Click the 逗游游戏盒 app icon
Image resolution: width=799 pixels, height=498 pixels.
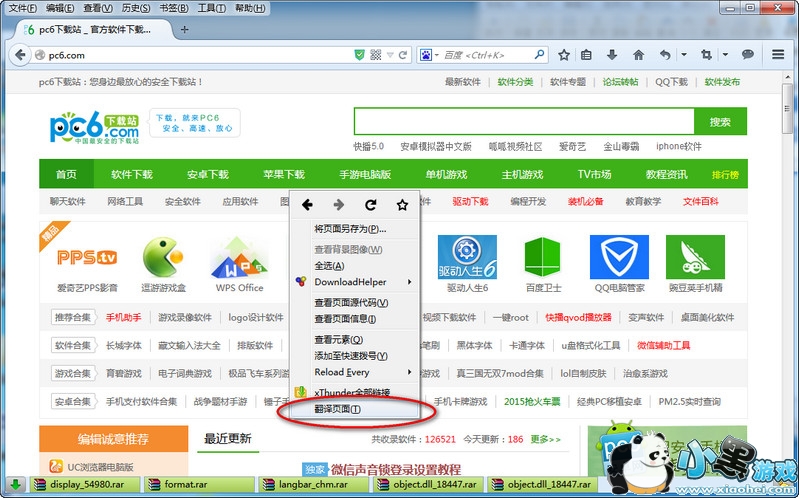click(x=163, y=257)
